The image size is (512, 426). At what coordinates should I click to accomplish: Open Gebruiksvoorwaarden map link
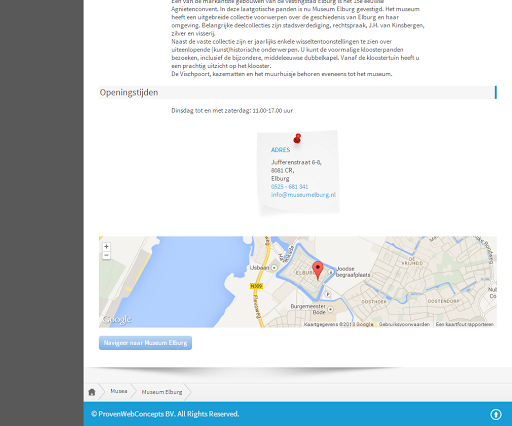(x=404, y=324)
